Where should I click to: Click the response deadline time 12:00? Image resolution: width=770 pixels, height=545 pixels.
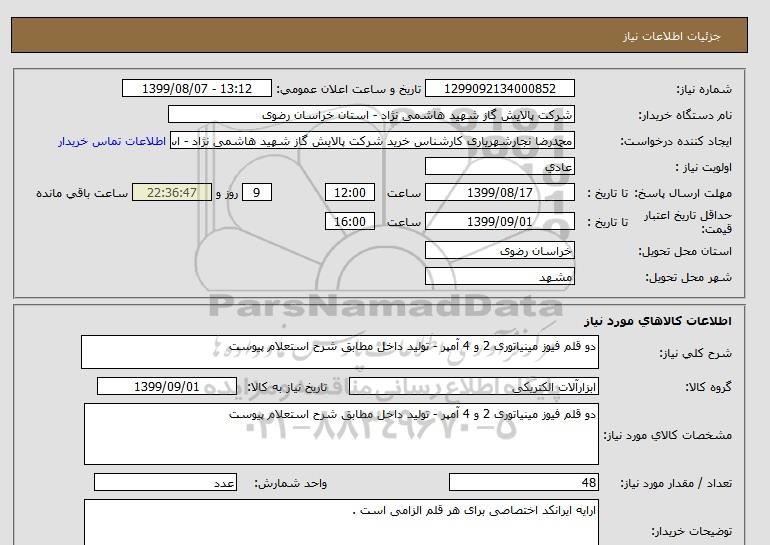click(352, 193)
